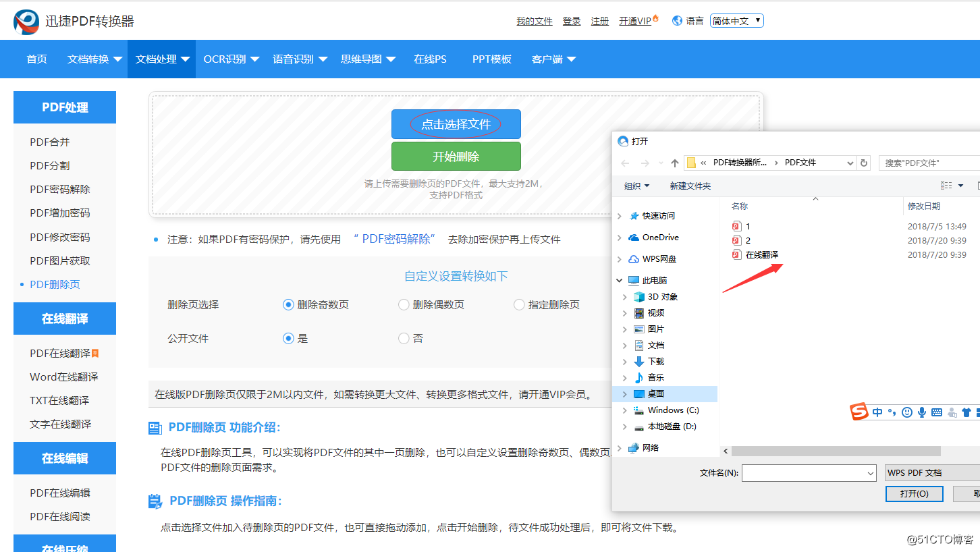Click the Sogou 中 language toggle
This screenshot has width=980, height=552.
[877, 412]
